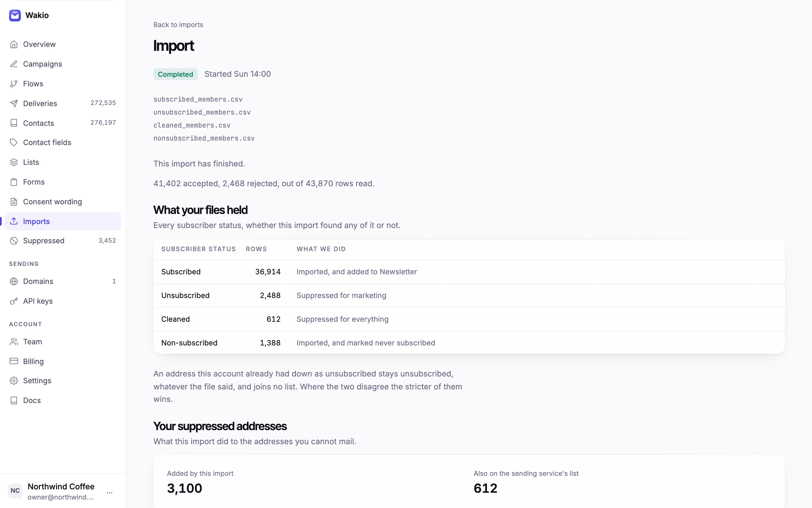Click the Consent wording document icon
The image size is (812, 508).
tap(14, 202)
